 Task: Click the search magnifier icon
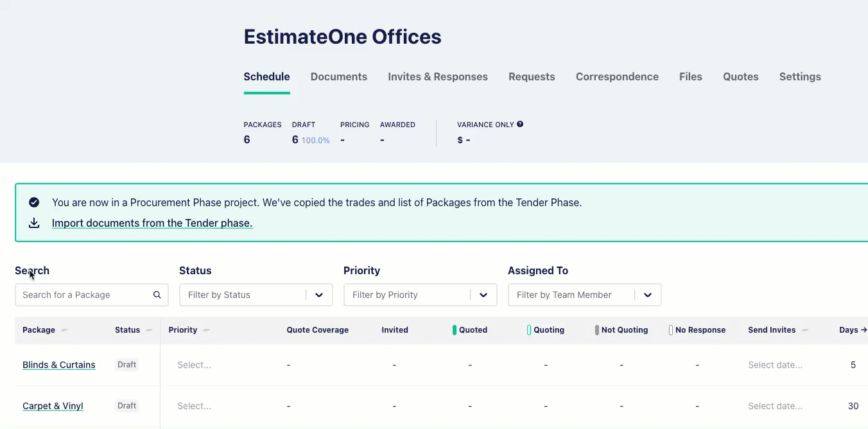(157, 295)
